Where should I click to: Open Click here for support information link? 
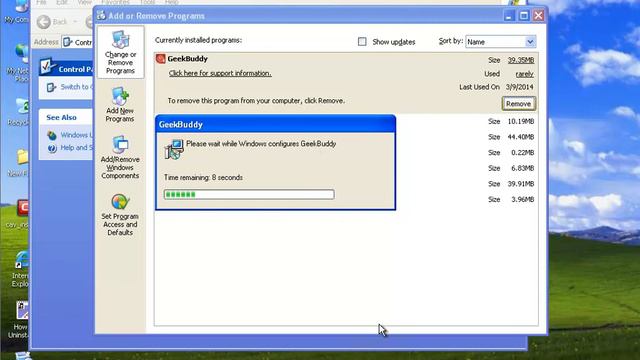(x=220, y=73)
